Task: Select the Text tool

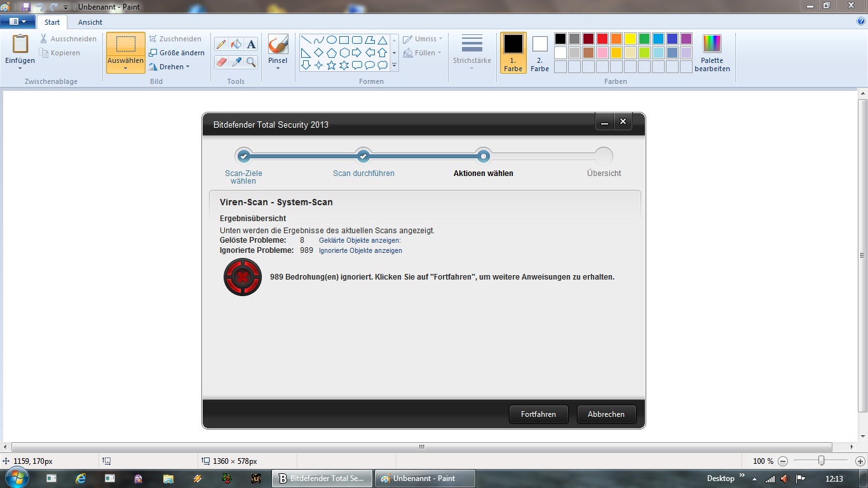Action: pyautogui.click(x=251, y=44)
